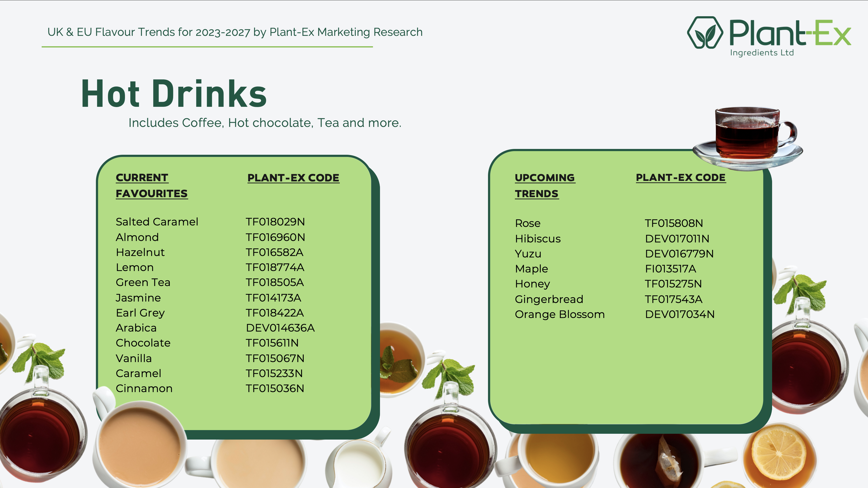Click code TF018422A
Image resolution: width=868 pixels, height=488 pixels.
[275, 313]
